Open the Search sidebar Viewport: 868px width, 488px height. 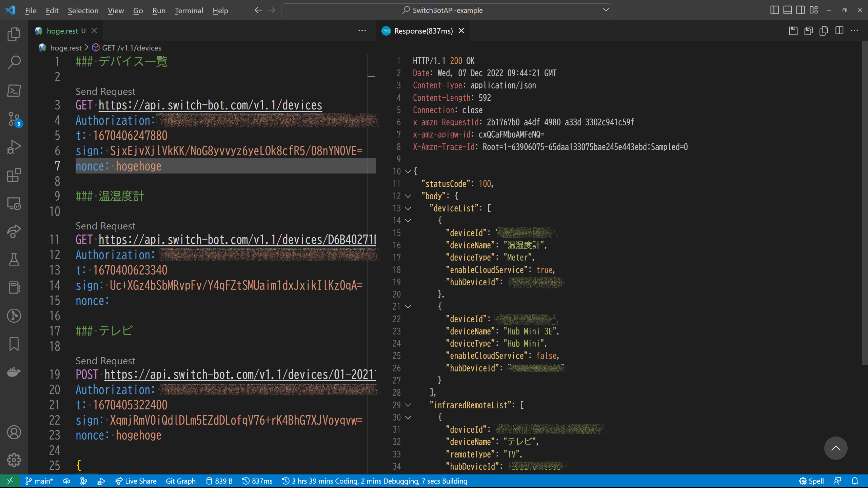click(14, 62)
